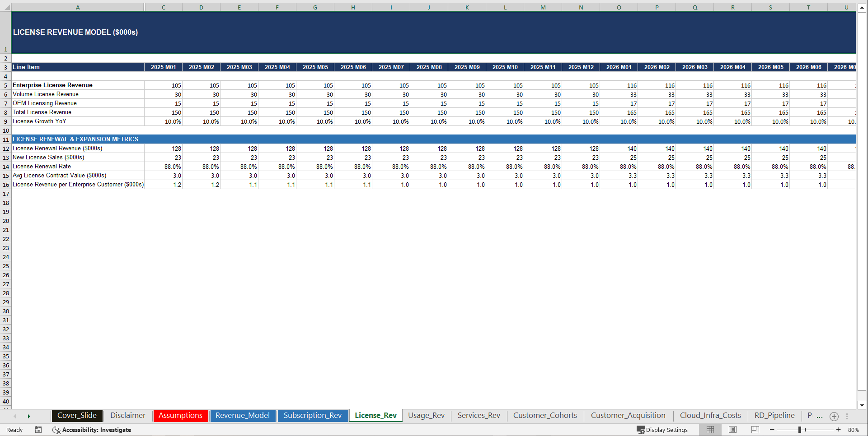Viewport: 868px width, 436px height.
Task: Open the Customer_Cohorts sheet tab
Action: tap(544, 416)
